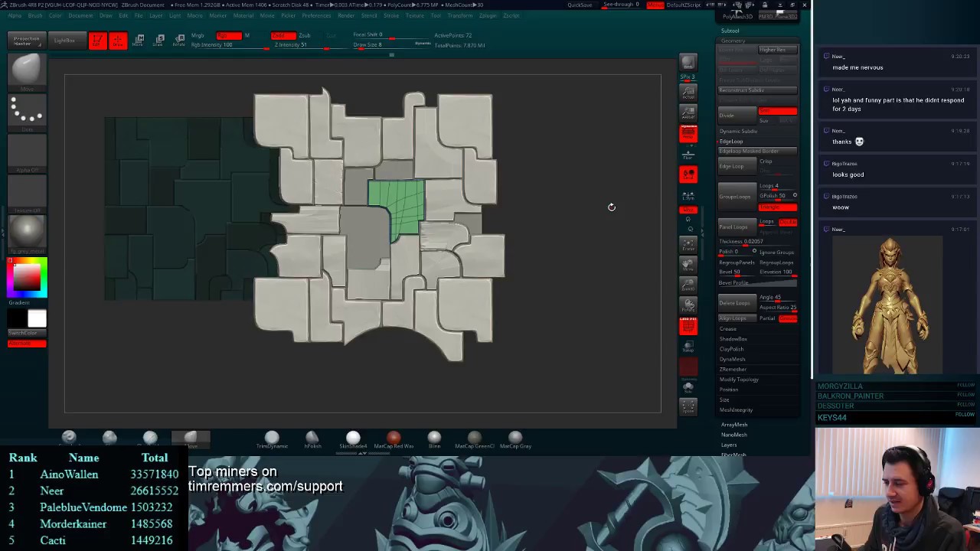Select the Rotate transform icon
The height and width of the screenshot is (551, 980).
179,41
